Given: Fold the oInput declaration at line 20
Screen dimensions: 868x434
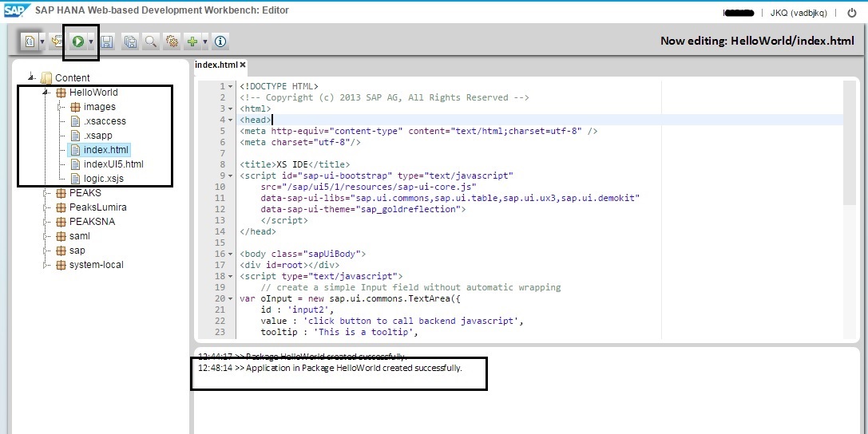Looking at the screenshot, I should 231,298.
